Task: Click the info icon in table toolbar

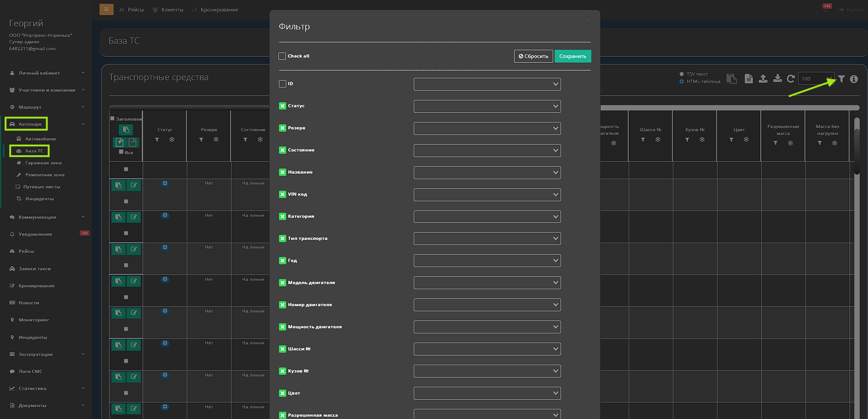Action: [854, 79]
